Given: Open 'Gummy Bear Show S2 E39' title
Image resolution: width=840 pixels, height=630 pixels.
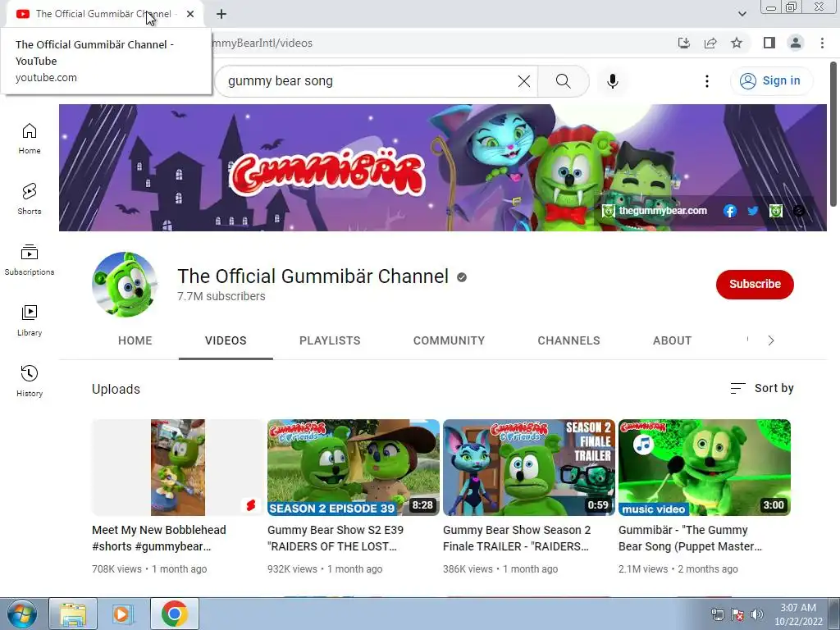Looking at the screenshot, I should [x=336, y=538].
